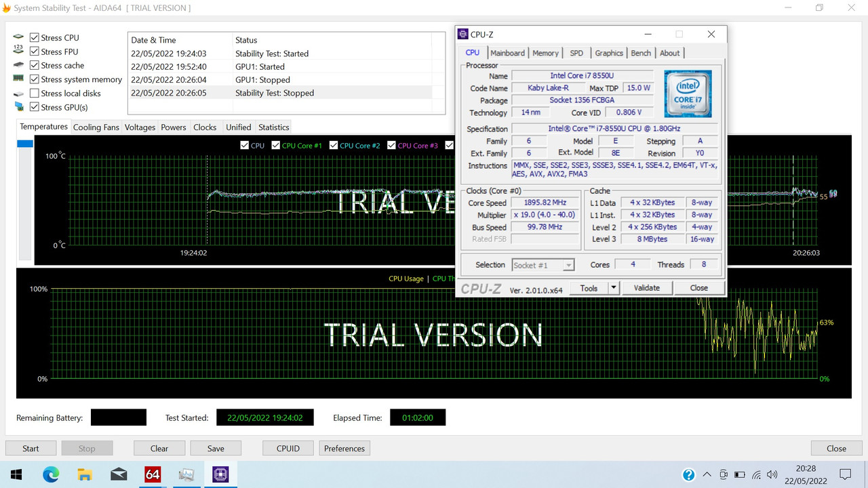Screen dimensions: 868x488
Task: Open the CPU-Z Graphics tab
Action: (609, 53)
